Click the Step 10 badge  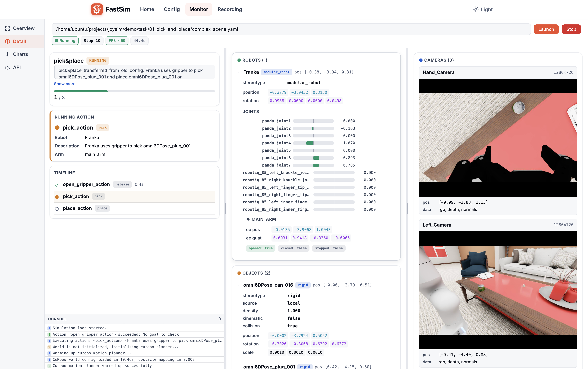point(92,40)
